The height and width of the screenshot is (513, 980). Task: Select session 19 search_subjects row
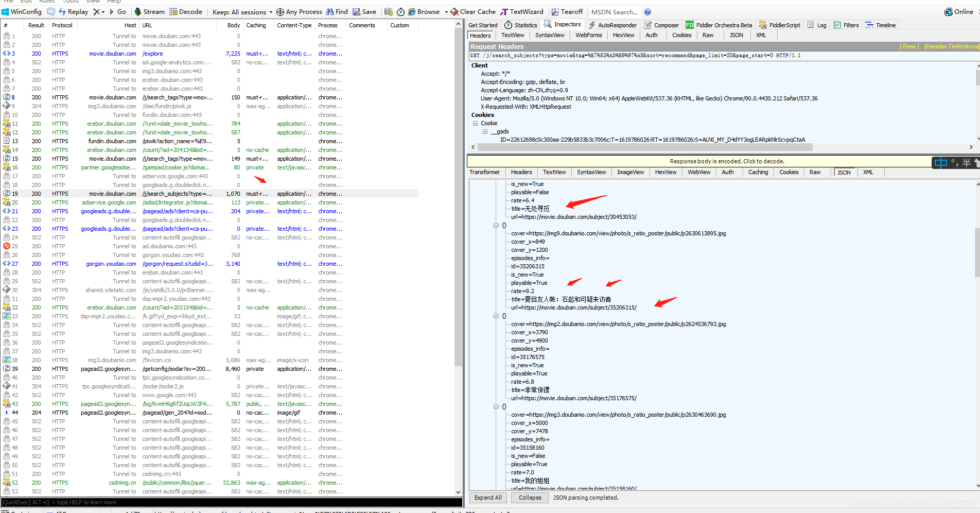[x=209, y=194]
